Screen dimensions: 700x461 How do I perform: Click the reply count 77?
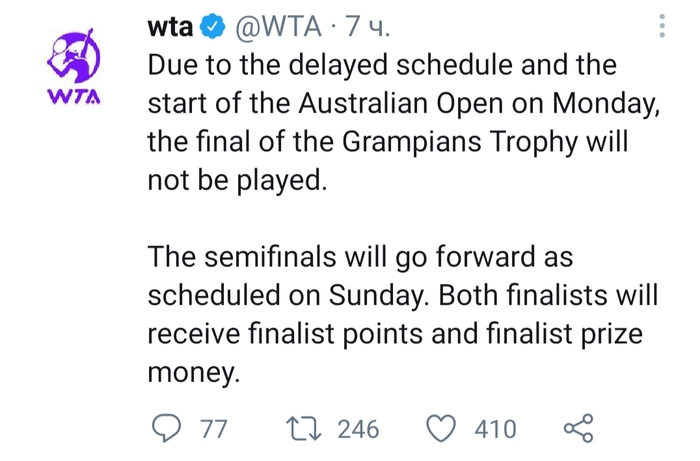click(213, 429)
